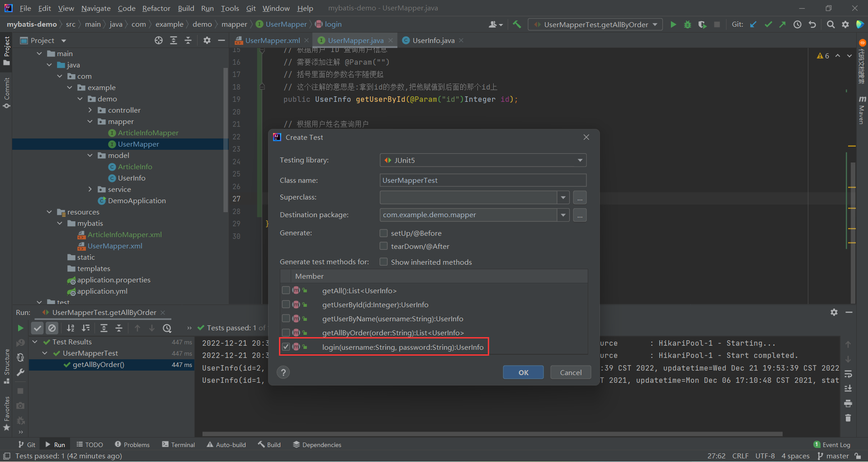This screenshot has height=462, width=868.
Task: Click Git update project arrow icon
Action: point(753,24)
